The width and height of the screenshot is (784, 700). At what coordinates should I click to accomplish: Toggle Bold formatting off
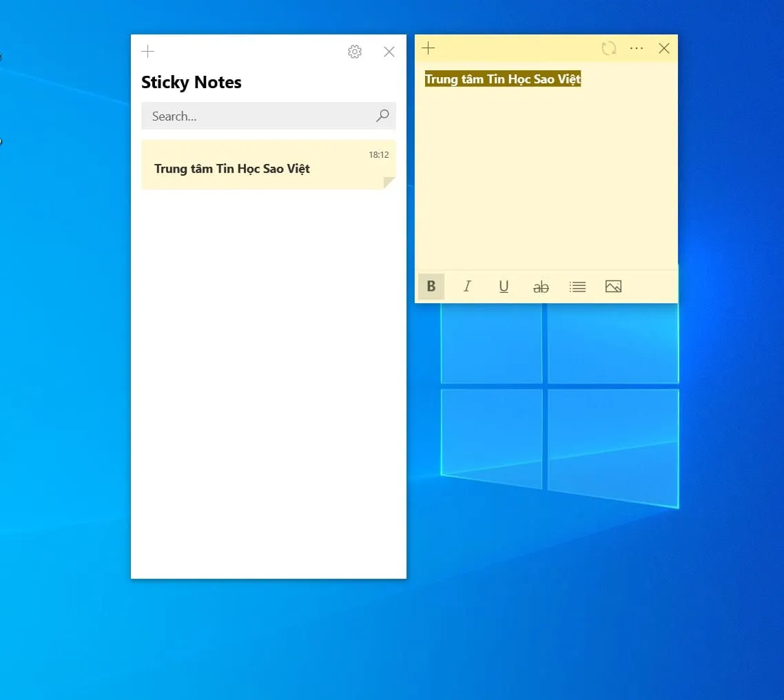431,287
